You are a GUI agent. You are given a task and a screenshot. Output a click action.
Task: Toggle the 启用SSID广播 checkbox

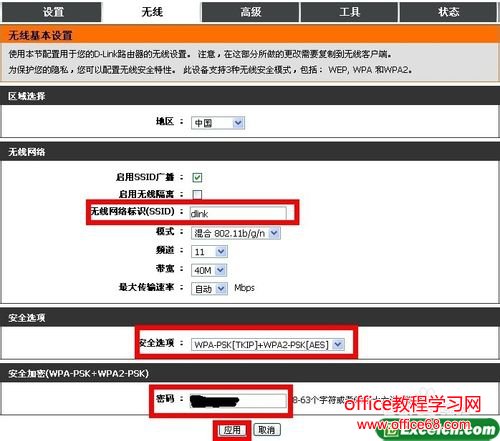pyautogui.click(x=197, y=177)
